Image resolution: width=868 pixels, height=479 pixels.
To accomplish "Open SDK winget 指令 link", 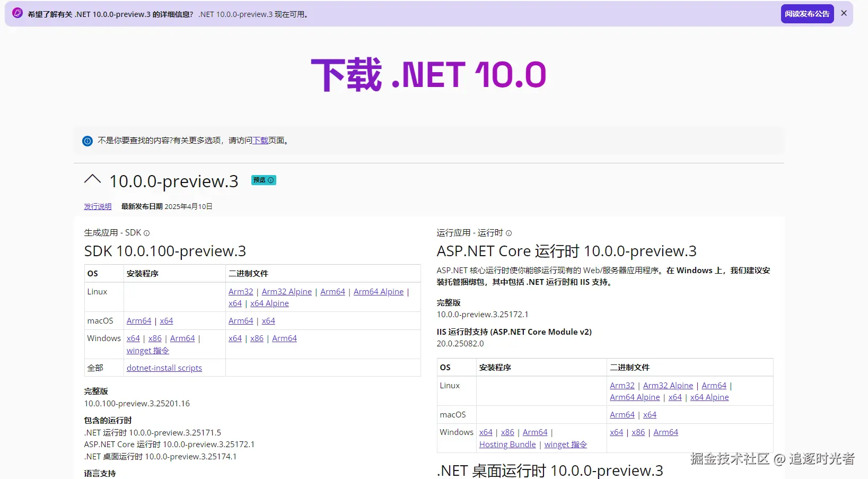I will (148, 351).
